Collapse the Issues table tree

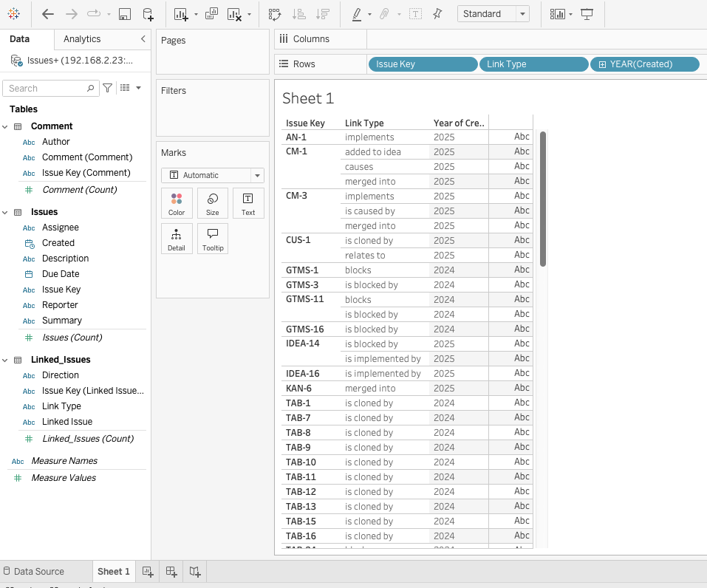5,213
